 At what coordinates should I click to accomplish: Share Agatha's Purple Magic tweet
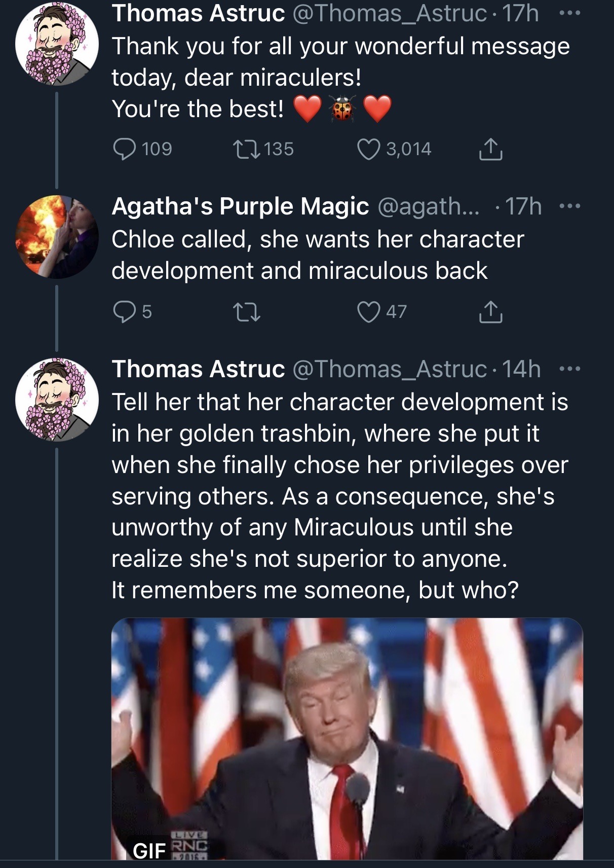tap(490, 312)
